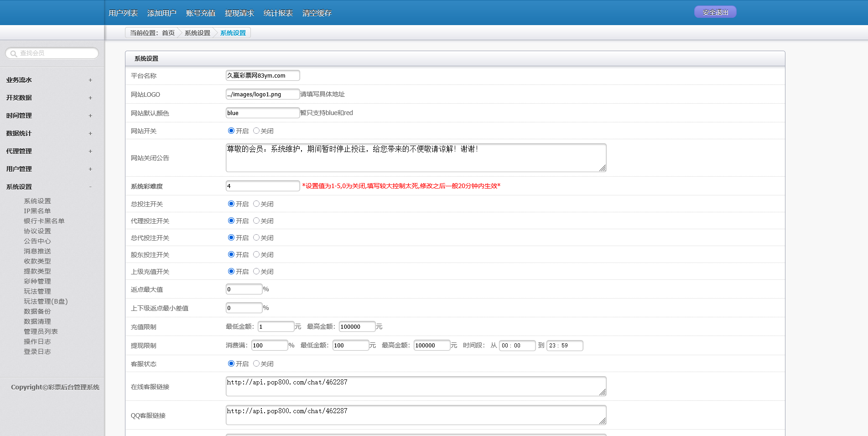This screenshot has width=868, height=436.
Task: Go to 首页 in the breadcrumb
Action: pos(168,33)
